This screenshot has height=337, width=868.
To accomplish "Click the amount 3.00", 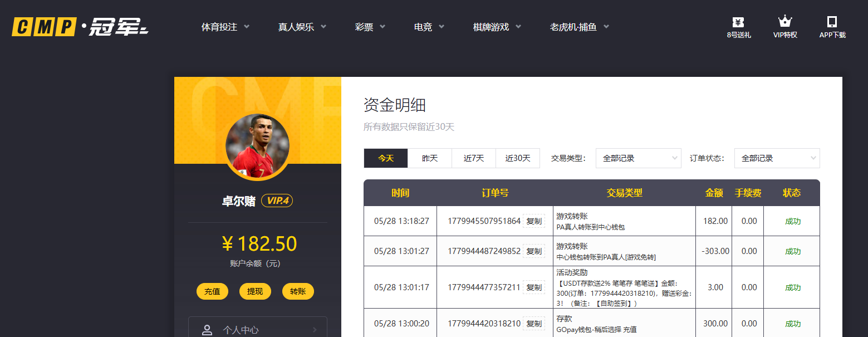I will click(x=715, y=287).
